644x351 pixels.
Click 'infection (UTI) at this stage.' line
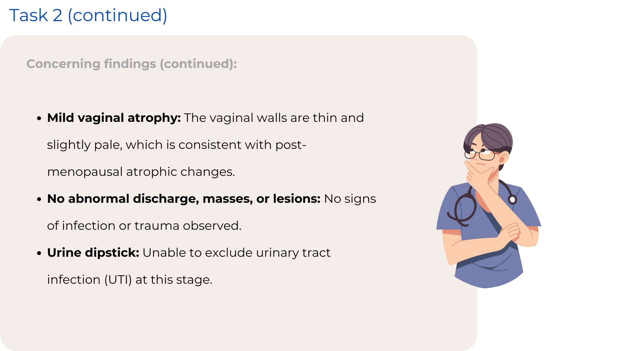point(129,279)
